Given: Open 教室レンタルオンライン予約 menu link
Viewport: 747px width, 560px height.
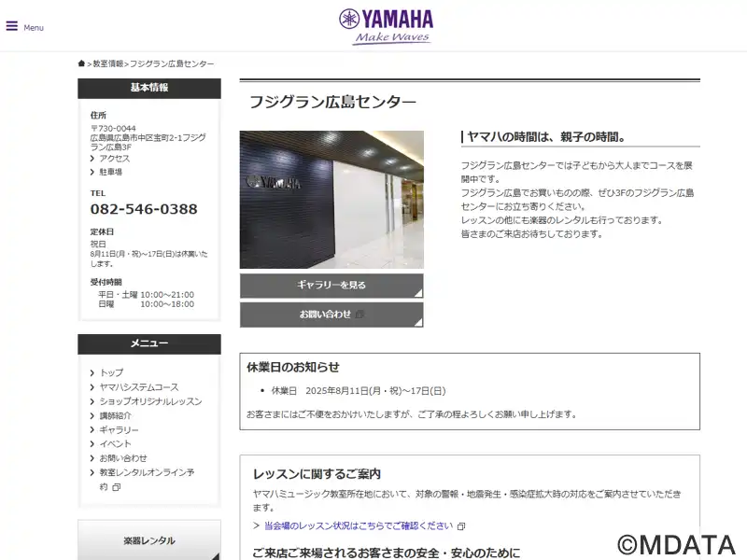Looking at the screenshot, I should pyautogui.click(x=147, y=480).
